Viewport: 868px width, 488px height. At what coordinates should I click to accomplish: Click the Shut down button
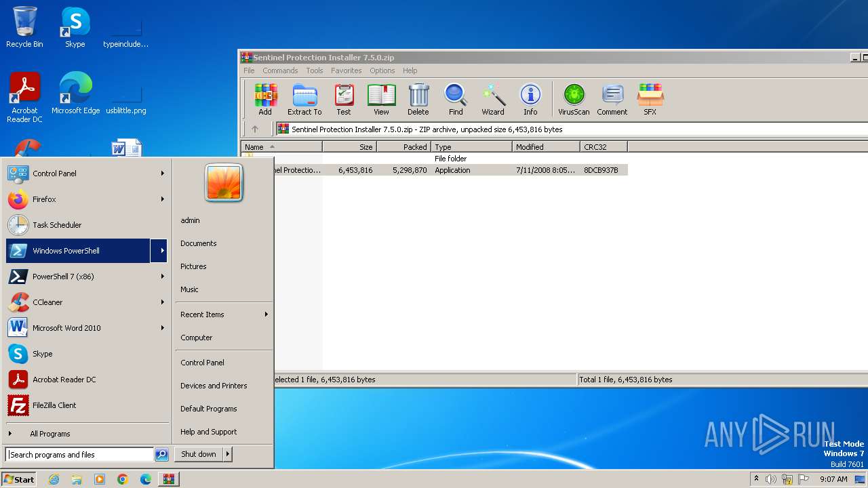(199, 454)
